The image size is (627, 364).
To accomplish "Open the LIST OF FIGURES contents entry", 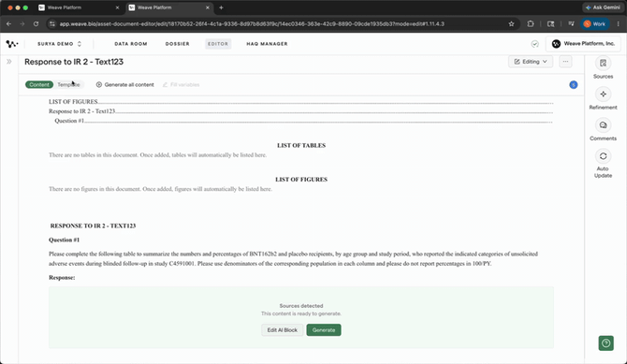I will click(x=300, y=102).
